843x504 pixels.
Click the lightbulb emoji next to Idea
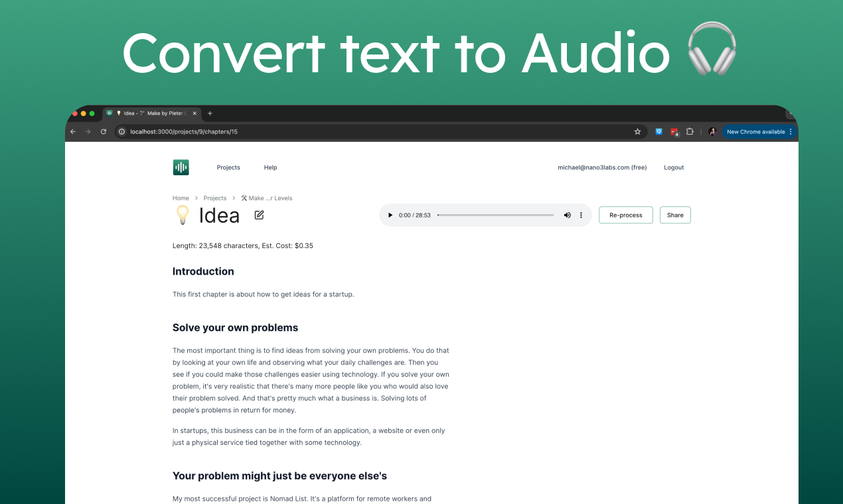[183, 215]
